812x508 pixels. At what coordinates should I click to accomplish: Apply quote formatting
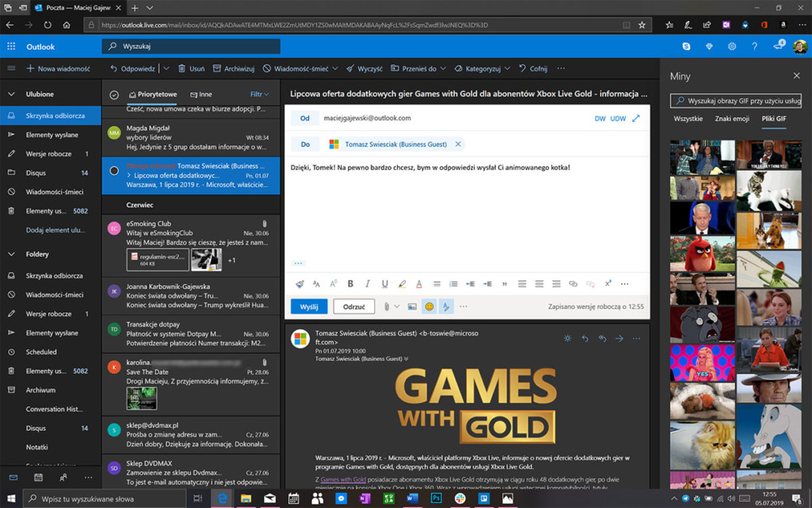[504, 284]
